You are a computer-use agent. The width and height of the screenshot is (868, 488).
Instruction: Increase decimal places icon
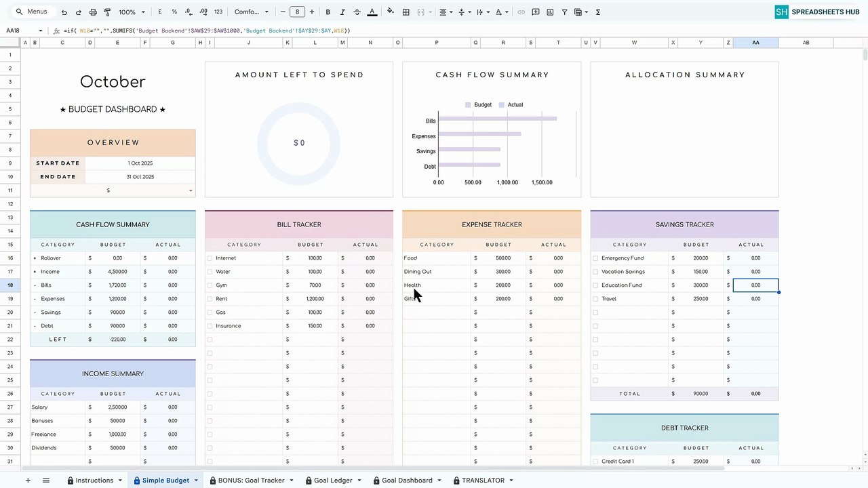(203, 12)
